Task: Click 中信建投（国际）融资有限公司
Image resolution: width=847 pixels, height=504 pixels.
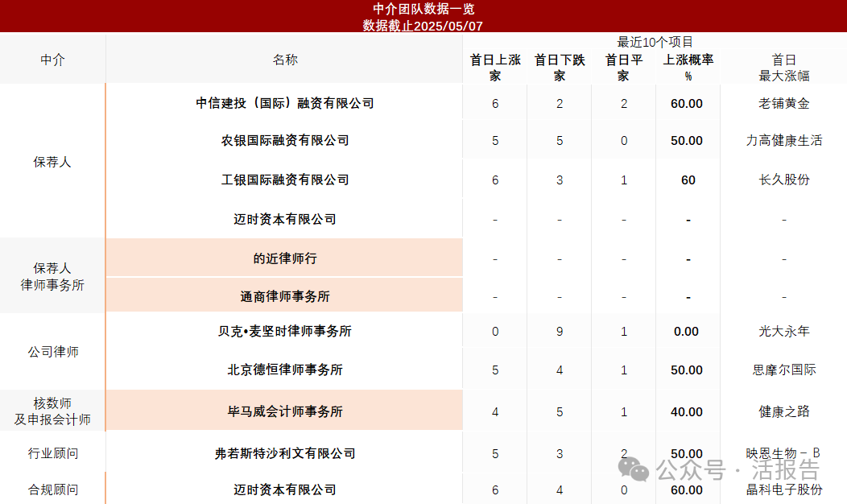Action: coord(285,102)
